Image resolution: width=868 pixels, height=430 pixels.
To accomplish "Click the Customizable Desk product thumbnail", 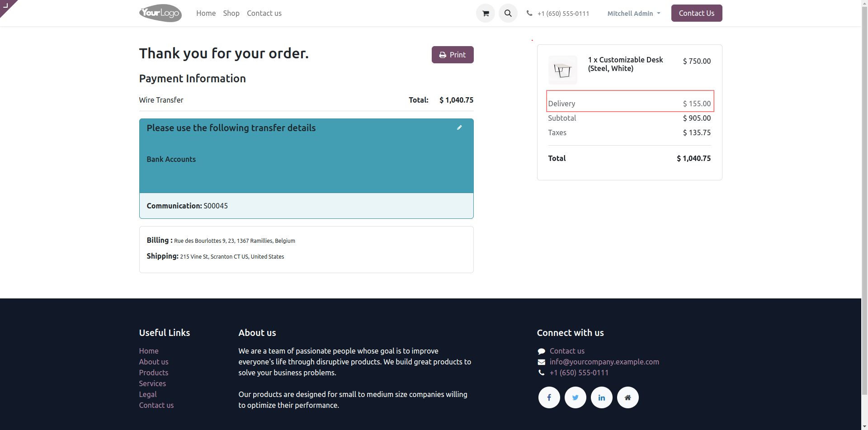I will coord(563,70).
